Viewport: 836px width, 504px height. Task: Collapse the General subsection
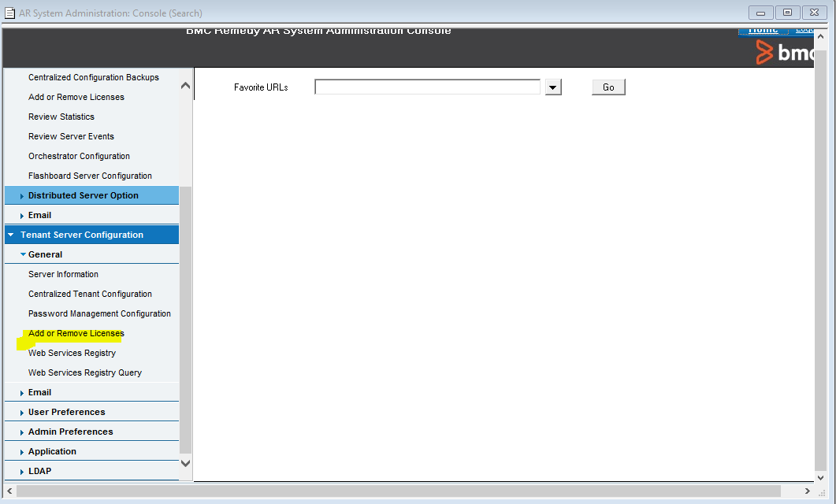click(x=91, y=254)
